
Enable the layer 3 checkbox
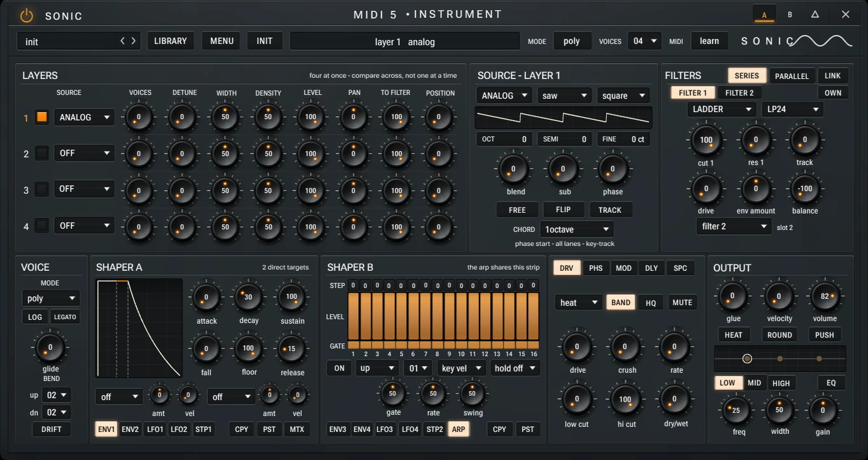click(x=42, y=189)
